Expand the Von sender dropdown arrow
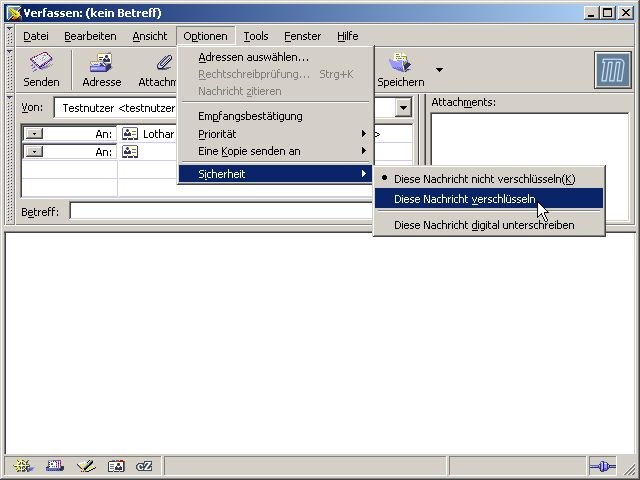 point(403,108)
